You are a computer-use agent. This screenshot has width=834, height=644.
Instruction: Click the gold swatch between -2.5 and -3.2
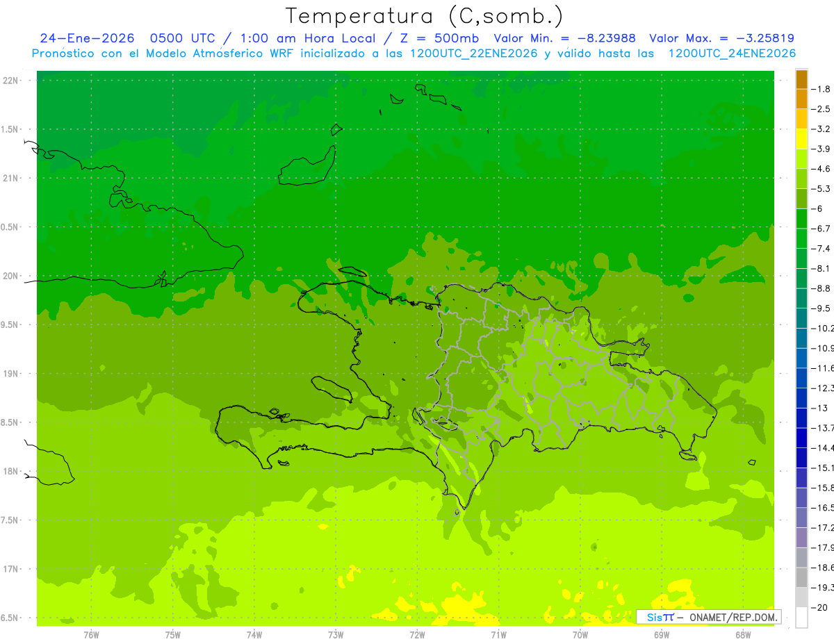click(801, 119)
